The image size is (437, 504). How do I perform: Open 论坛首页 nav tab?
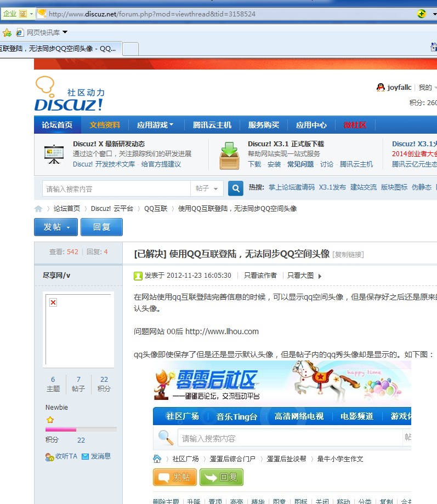click(57, 125)
